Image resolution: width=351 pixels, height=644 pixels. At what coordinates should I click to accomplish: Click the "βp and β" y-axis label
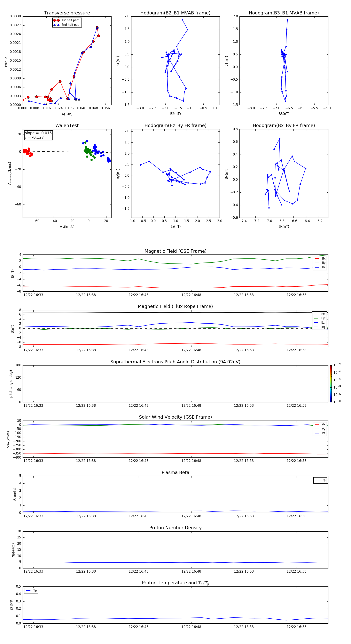tap(14, 494)
